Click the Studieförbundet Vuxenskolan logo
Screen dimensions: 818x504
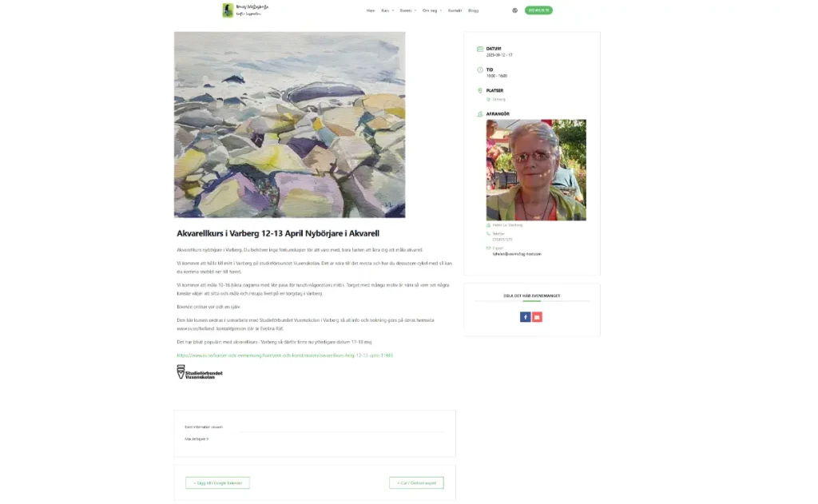pyautogui.click(x=200, y=372)
